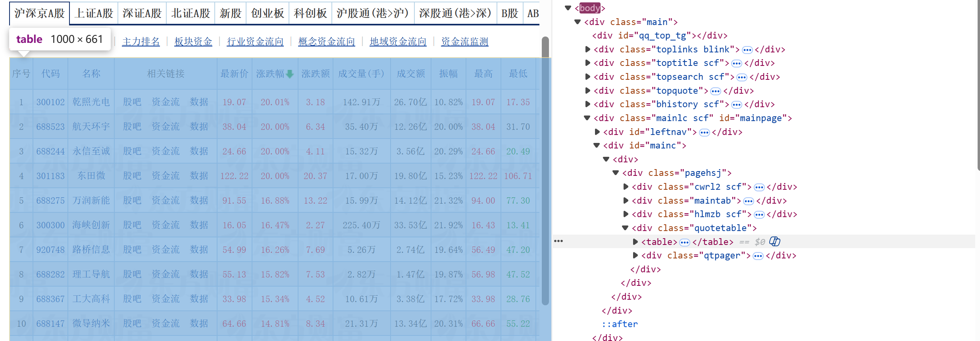Open stock name 东田微

91,176
